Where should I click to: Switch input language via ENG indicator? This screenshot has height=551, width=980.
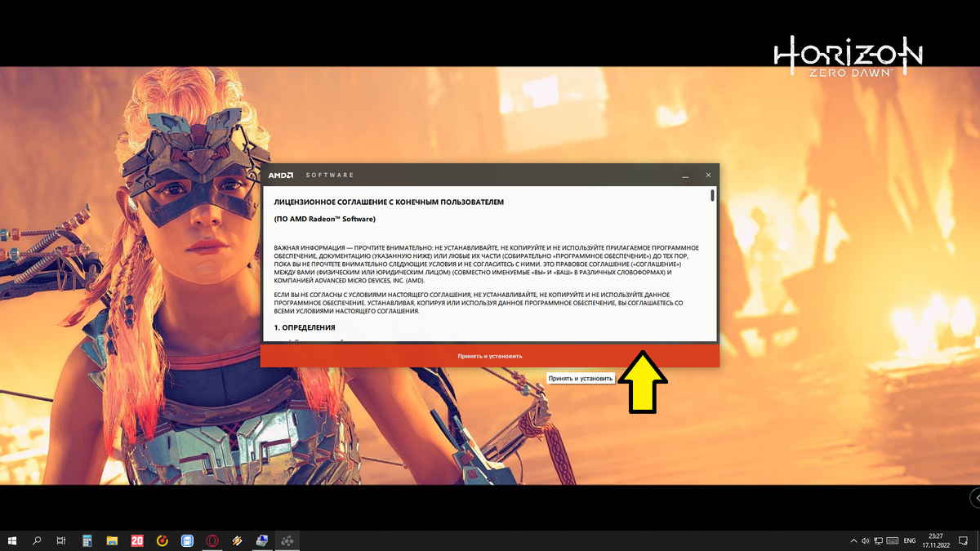point(910,541)
